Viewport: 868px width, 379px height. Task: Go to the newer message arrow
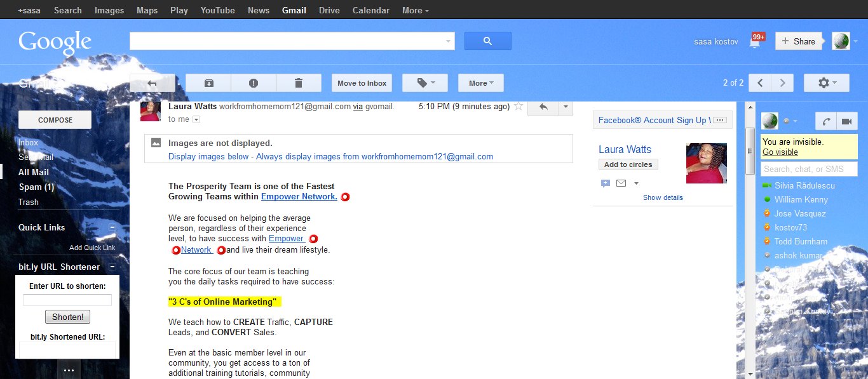coord(760,83)
